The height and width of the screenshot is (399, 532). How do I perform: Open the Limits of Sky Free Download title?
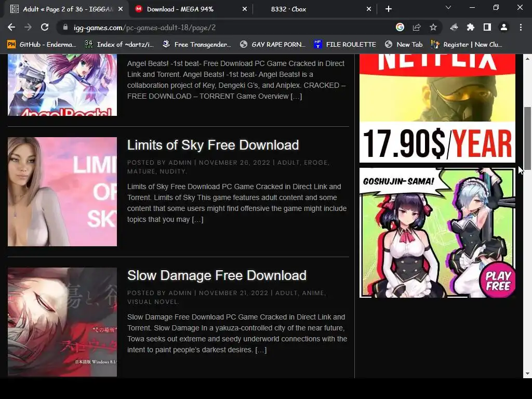click(213, 145)
